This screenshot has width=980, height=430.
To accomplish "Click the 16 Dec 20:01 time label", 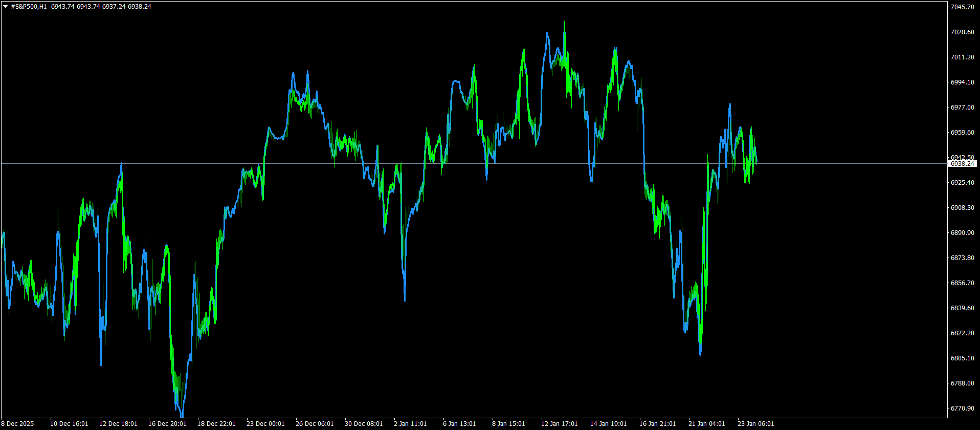I will tap(167, 424).
